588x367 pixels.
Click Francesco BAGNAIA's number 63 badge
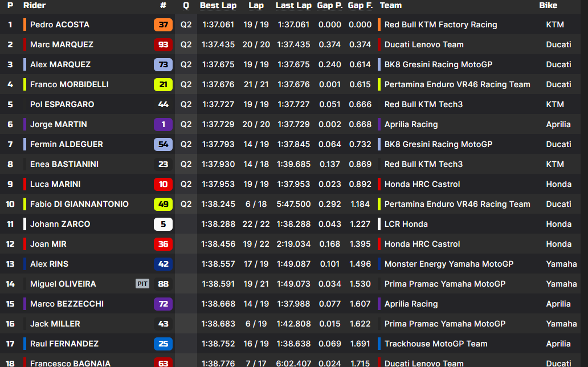pos(163,362)
